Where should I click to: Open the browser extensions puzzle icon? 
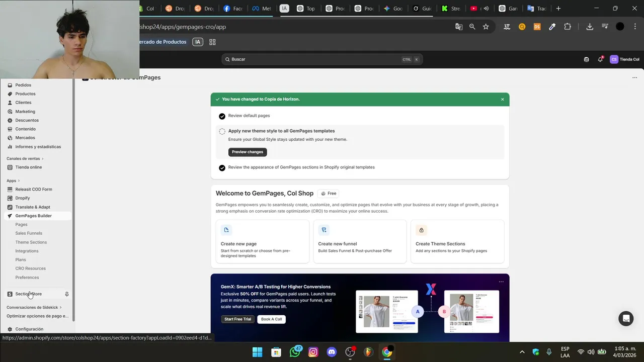point(568,27)
